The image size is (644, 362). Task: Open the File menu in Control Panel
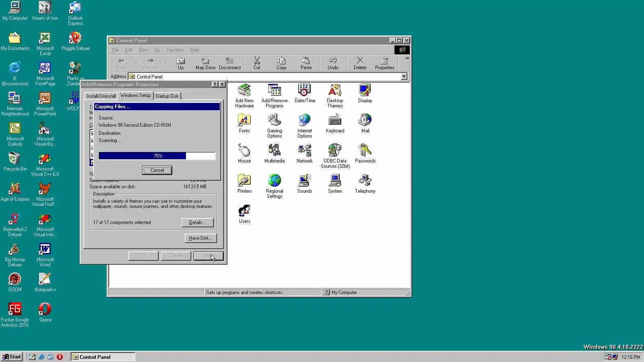click(x=116, y=50)
